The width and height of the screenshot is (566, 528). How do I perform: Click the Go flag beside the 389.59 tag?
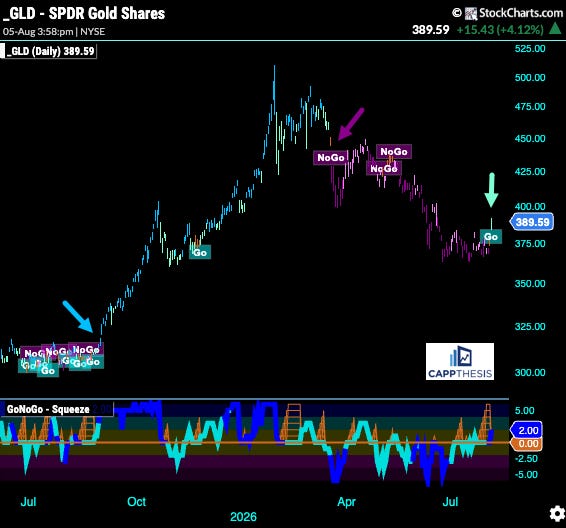tap(491, 237)
